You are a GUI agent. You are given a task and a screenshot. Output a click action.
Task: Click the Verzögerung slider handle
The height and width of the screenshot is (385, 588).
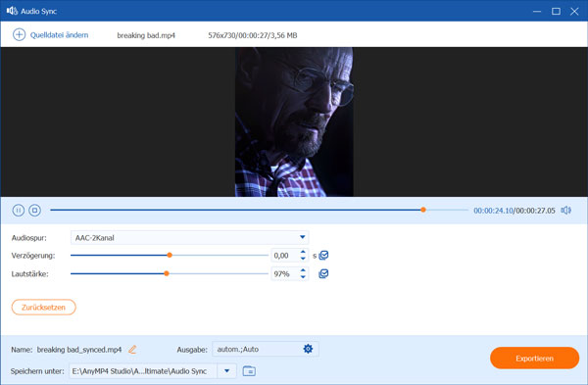pos(170,256)
